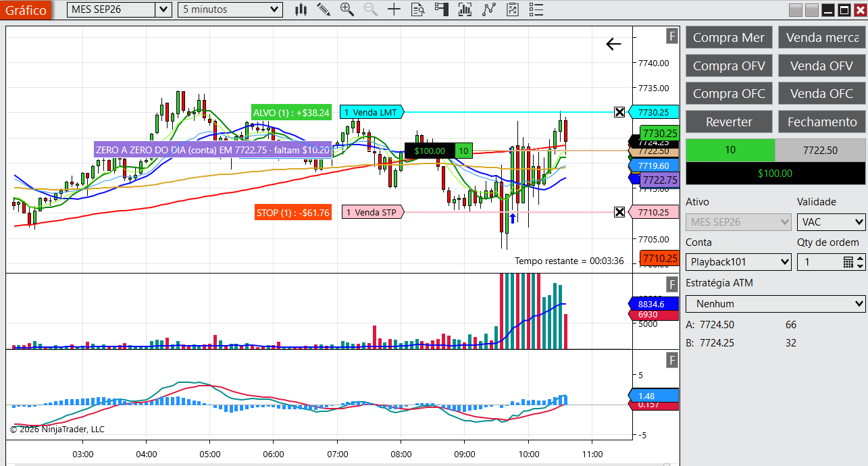The image size is (868, 466).
Task: Click the A: 7724.50 ask price text
Action: 710,325
